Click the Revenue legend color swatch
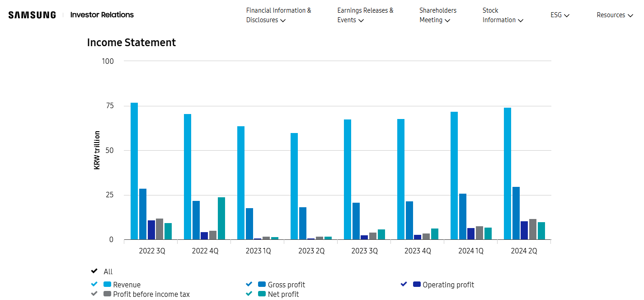Image resolution: width=644 pixels, height=300 pixels. coord(108,285)
